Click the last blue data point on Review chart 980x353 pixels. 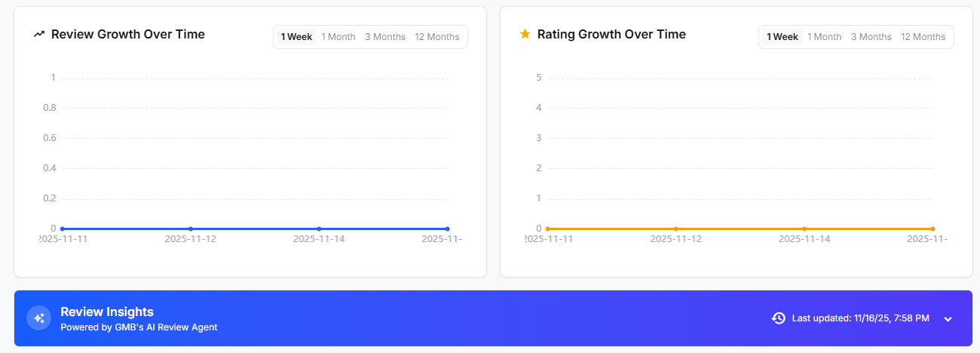(447, 229)
